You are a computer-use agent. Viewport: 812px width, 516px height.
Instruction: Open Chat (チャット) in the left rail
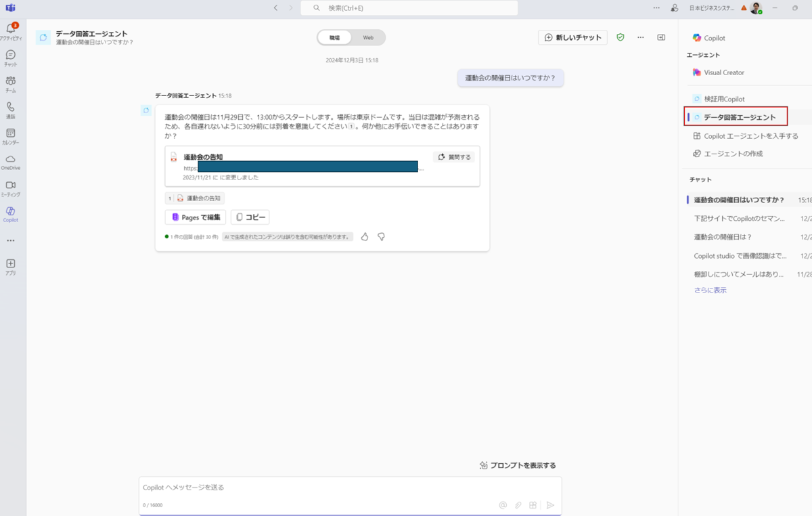click(11, 58)
